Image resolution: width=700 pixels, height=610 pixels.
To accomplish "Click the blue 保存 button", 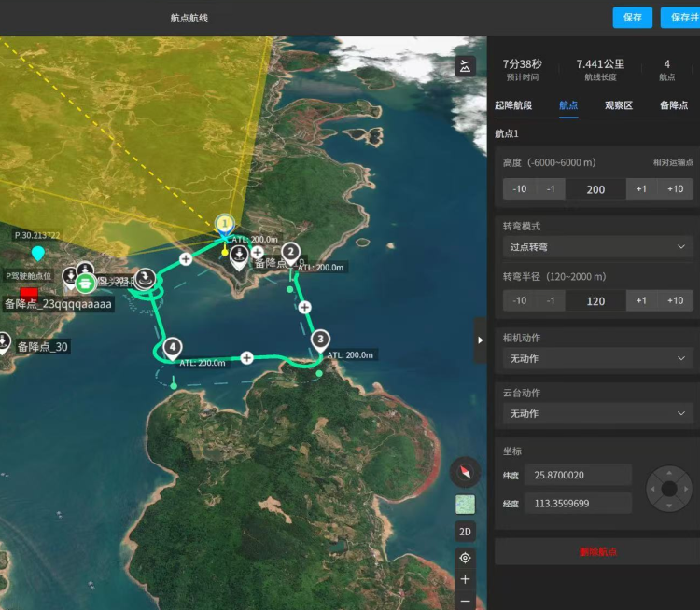I will click(x=632, y=18).
